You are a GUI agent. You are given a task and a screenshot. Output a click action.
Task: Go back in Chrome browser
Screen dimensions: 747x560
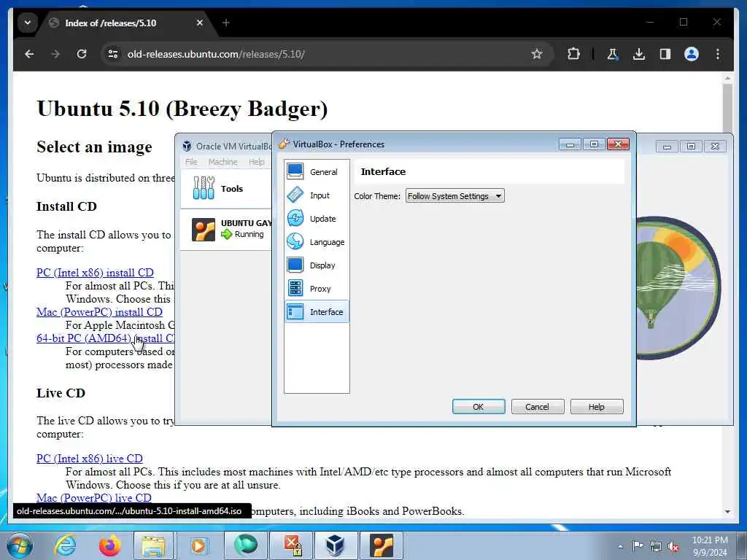point(29,54)
